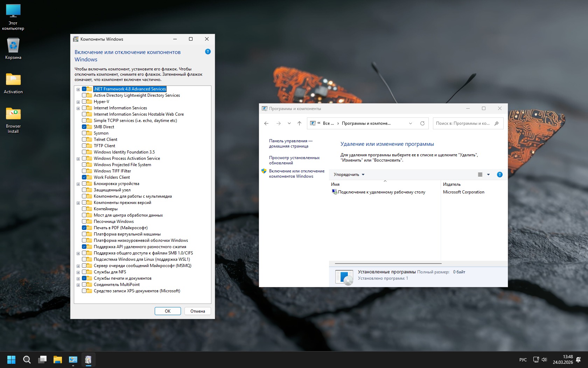588x368 pixels.
Task: Open the view options list icon
Action: pos(480,175)
